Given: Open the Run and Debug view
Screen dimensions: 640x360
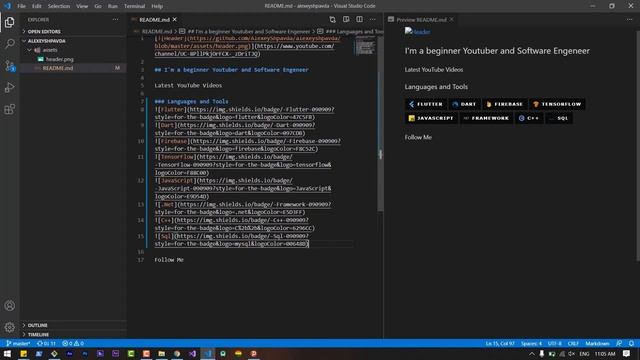Looking at the screenshot, I should pyautogui.click(x=10, y=87).
